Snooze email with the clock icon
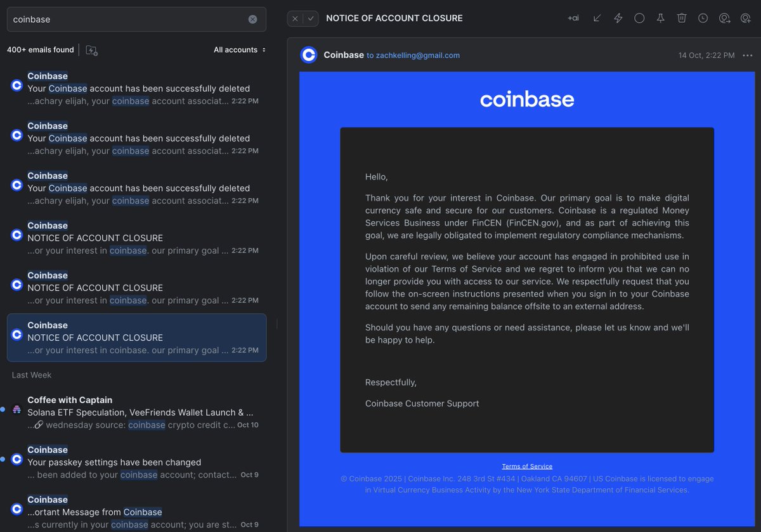This screenshot has width=761, height=532. 703,18
